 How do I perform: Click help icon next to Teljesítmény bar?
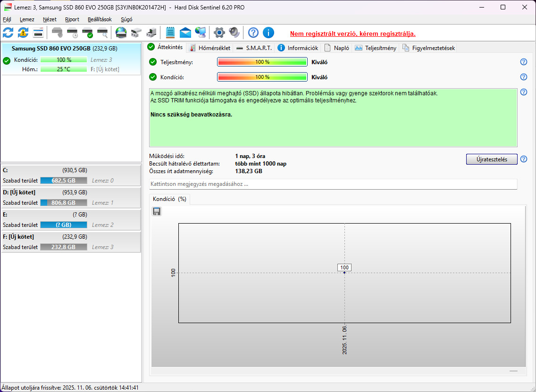[523, 62]
